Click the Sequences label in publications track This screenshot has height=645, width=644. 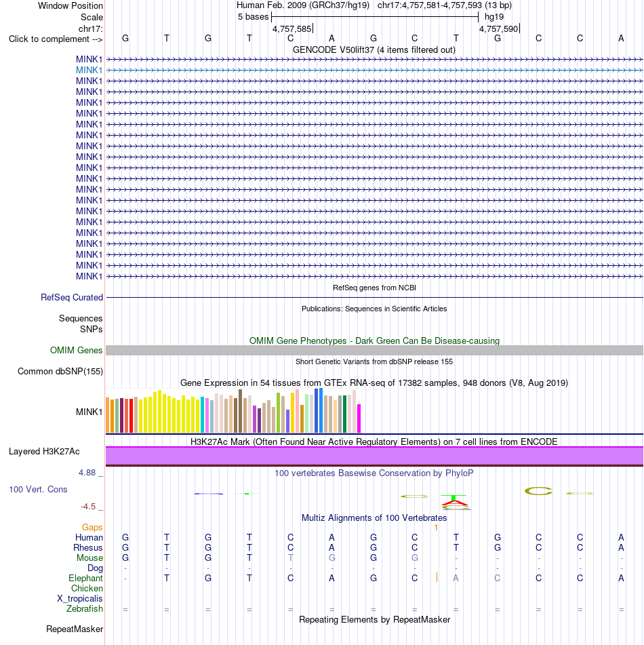point(81,318)
